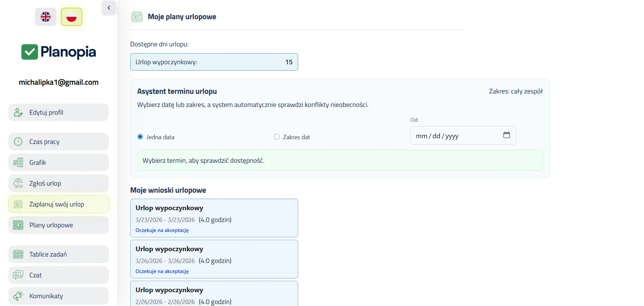
Task: Select Zaplanuj swój urlop menu entry
Action: [x=58, y=204]
